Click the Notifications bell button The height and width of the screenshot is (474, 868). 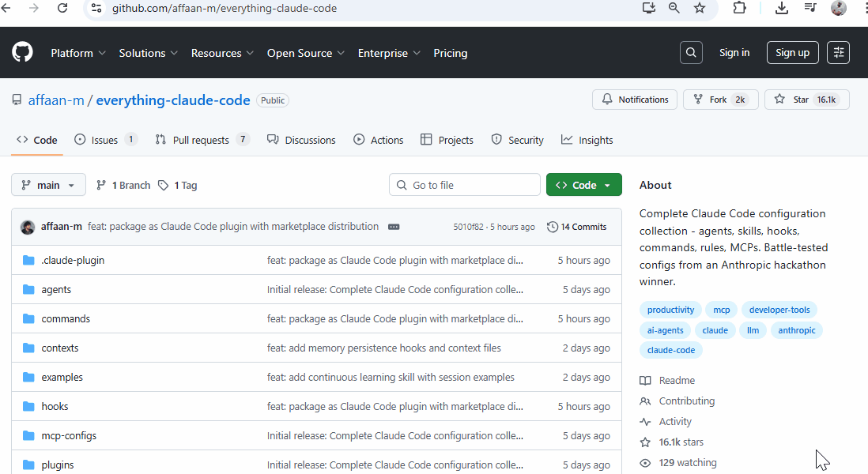point(634,100)
